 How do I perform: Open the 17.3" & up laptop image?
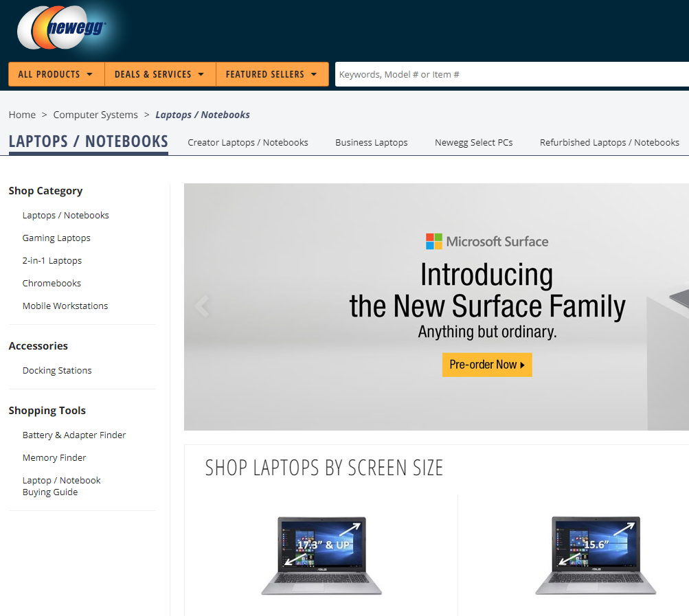321,556
